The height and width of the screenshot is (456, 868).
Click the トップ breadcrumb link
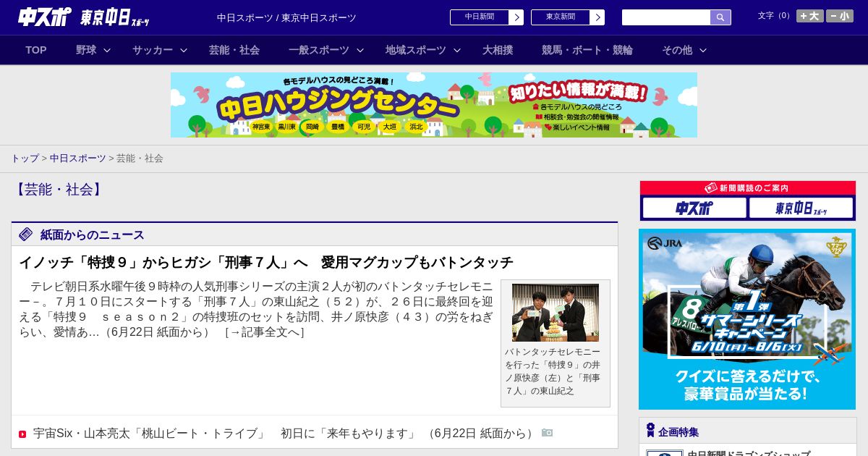tap(25, 159)
